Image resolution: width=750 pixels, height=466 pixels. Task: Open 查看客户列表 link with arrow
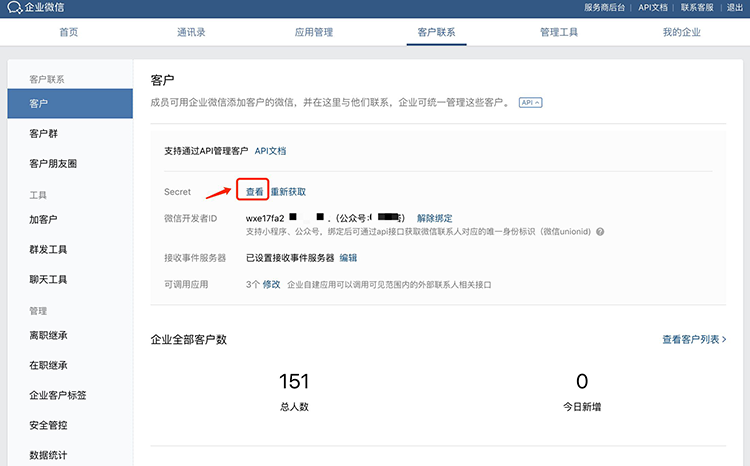point(693,340)
